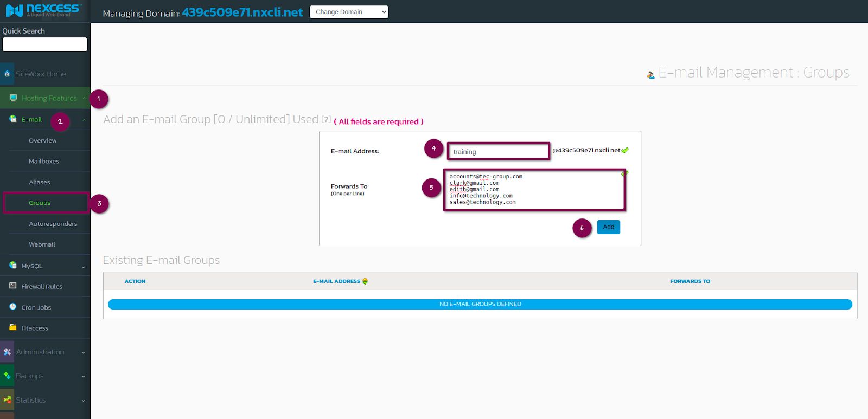Viewport: 868px width, 419px height.
Task: Click the Firewall Rules icon
Action: pyautogui.click(x=13, y=286)
